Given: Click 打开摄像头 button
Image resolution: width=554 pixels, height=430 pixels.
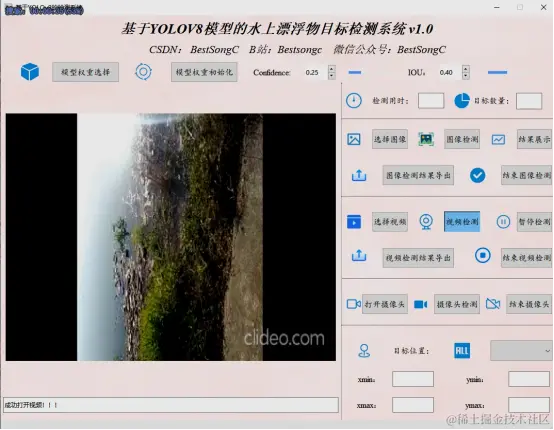Looking at the screenshot, I should point(385,304).
